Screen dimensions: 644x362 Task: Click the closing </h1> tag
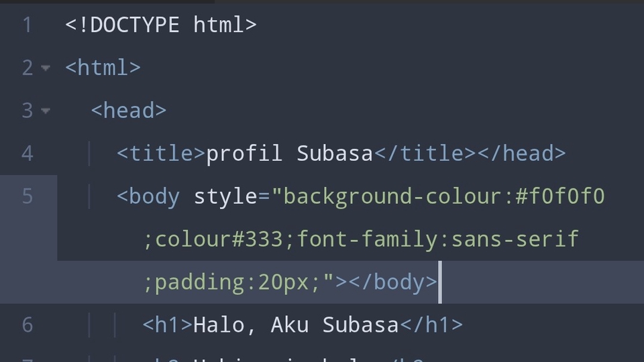(431, 325)
